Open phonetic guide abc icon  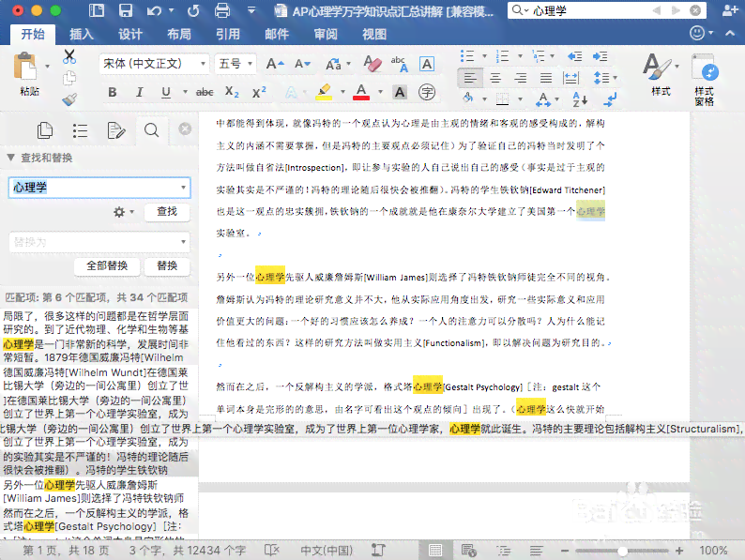[399, 64]
